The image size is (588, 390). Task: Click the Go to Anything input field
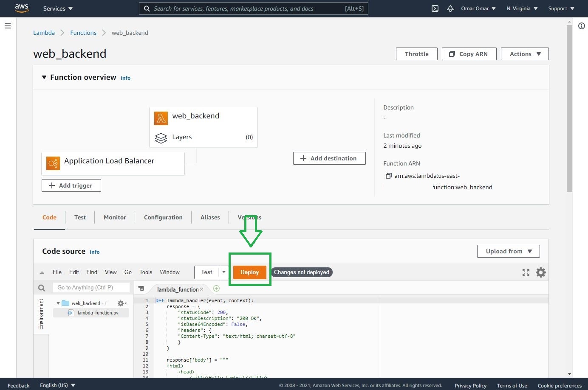91,288
